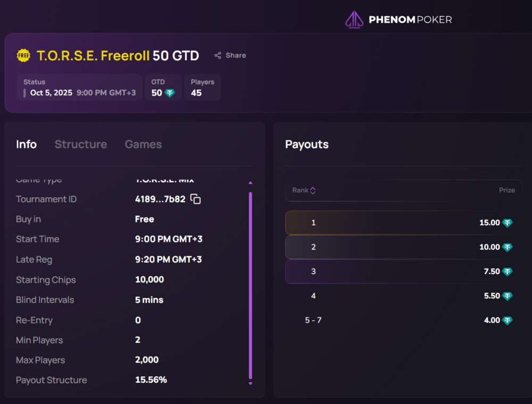Click the GTD currency gem icon
532x404 pixels.
(x=170, y=93)
